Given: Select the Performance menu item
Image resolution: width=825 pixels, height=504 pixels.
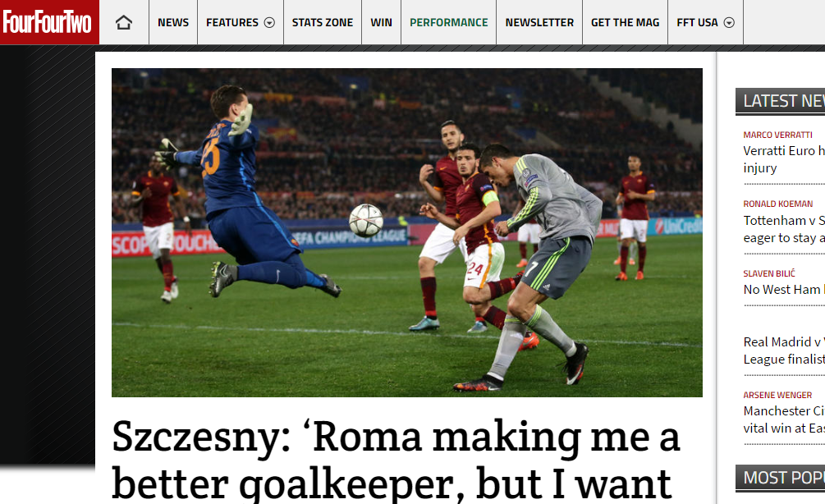Looking at the screenshot, I should [x=449, y=23].
